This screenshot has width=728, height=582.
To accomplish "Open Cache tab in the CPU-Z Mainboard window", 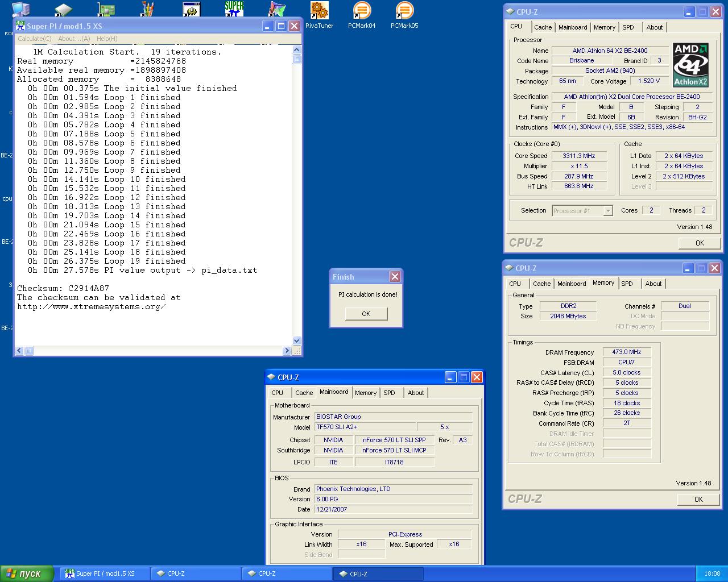I will coord(304,393).
